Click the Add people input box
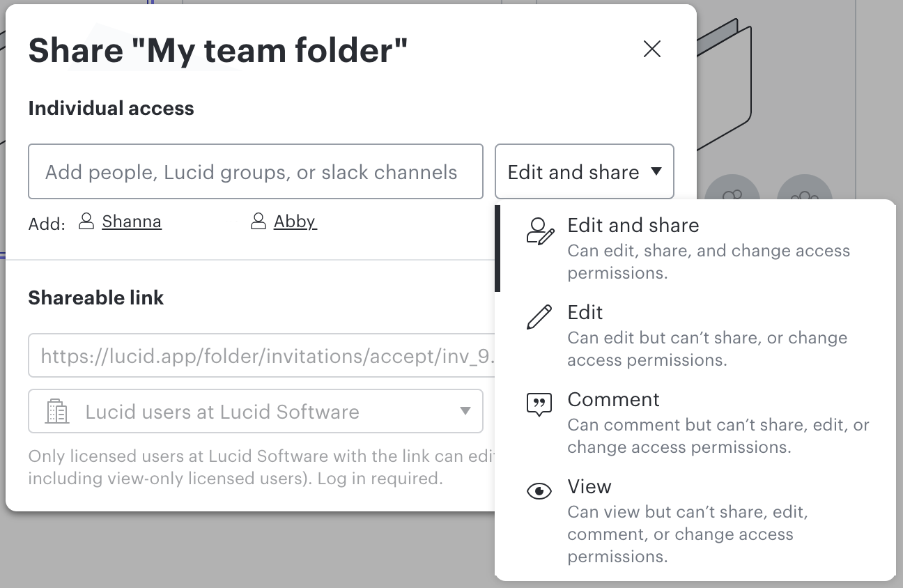Viewport: 903px width, 588px height. [256, 171]
